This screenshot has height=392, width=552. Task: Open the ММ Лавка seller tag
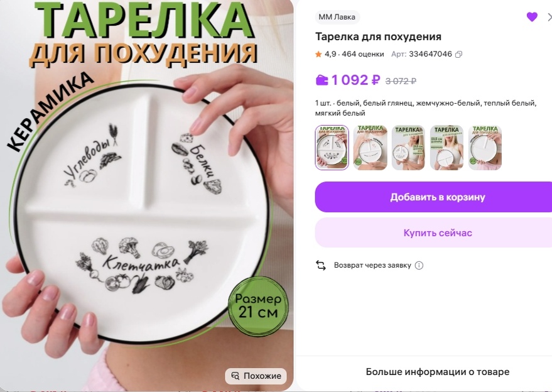[337, 17]
